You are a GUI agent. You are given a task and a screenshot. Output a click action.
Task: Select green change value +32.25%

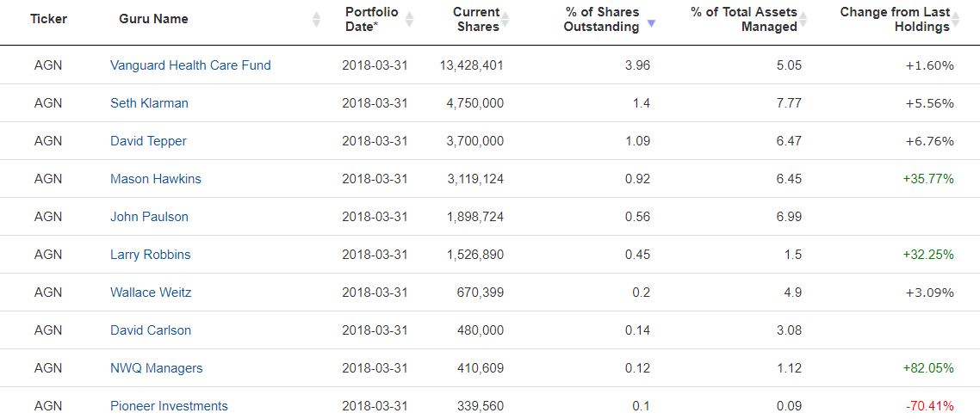(928, 255)
